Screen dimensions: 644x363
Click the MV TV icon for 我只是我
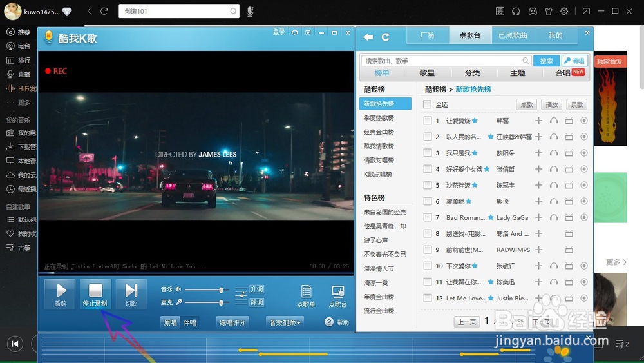point(569,153)
